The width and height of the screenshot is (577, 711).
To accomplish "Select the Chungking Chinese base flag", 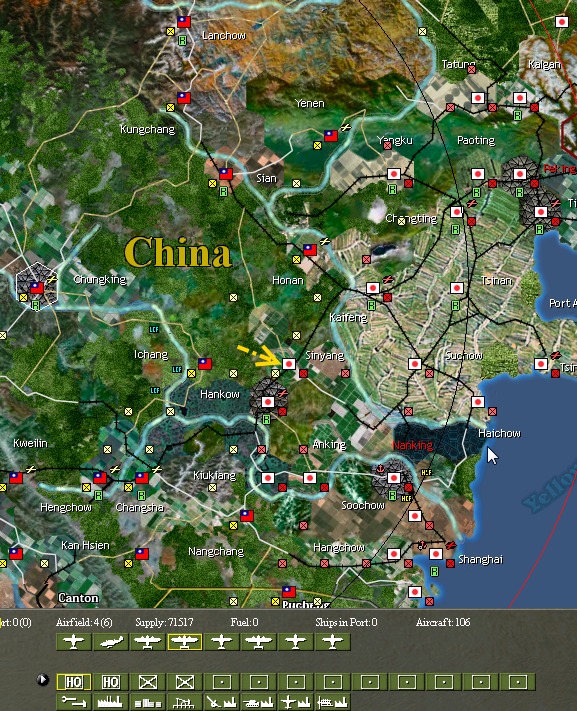I will pyautogui.click(x=37, y=287).
